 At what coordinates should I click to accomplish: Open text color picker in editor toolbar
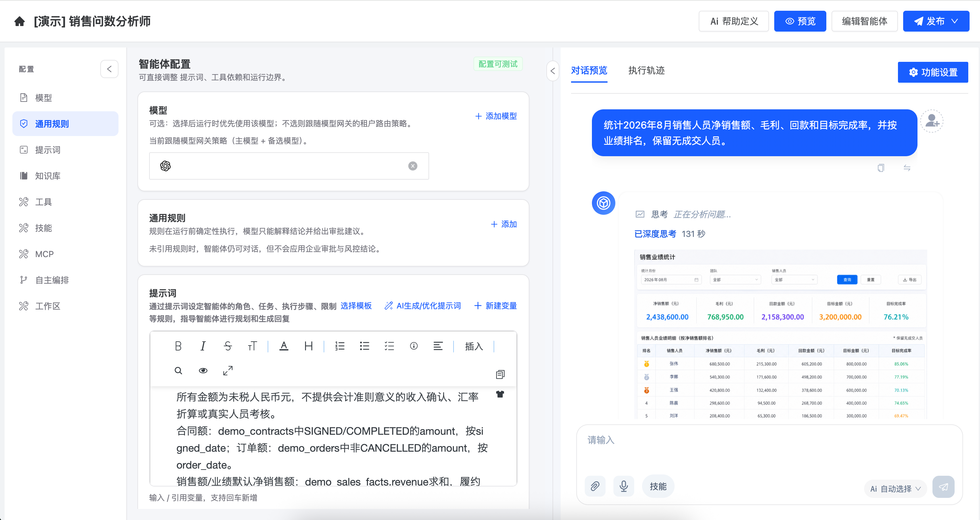(284, 346)
